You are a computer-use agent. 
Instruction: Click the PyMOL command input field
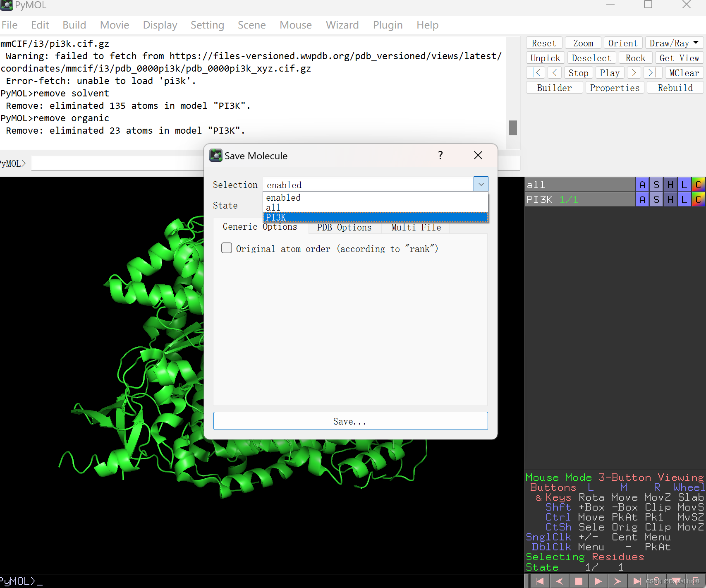(118, 163)
